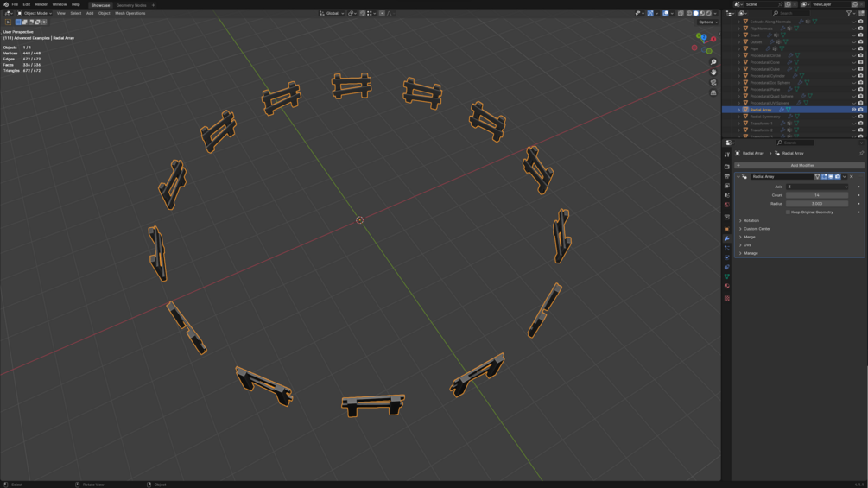Open the File menu

pyautogui.click(x=15, y=4)
